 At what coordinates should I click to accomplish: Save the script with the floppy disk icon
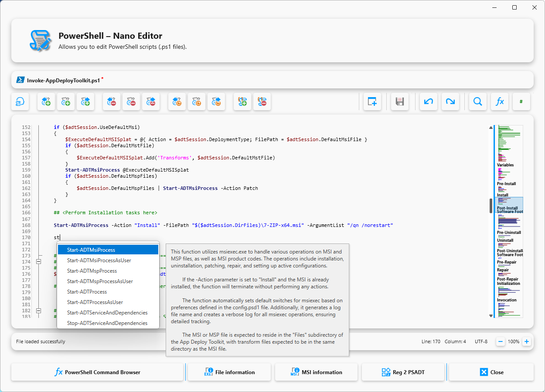click(x=399, y=101)
